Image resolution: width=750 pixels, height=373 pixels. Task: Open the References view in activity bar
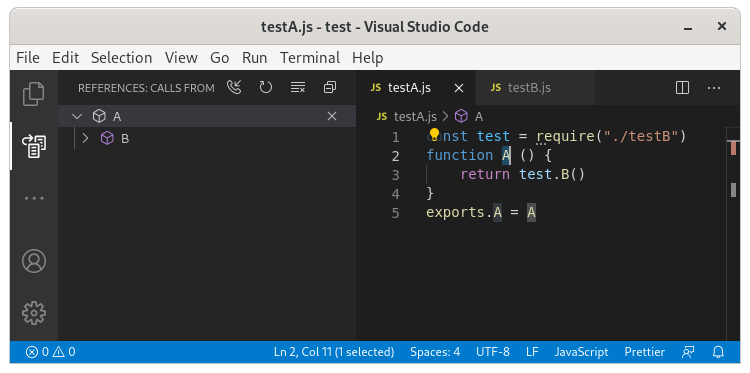click(33, 146)
